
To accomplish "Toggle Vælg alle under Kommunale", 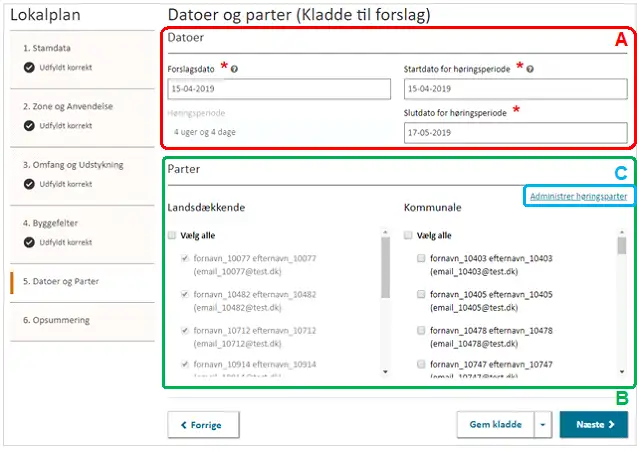I will coord(408,236).
